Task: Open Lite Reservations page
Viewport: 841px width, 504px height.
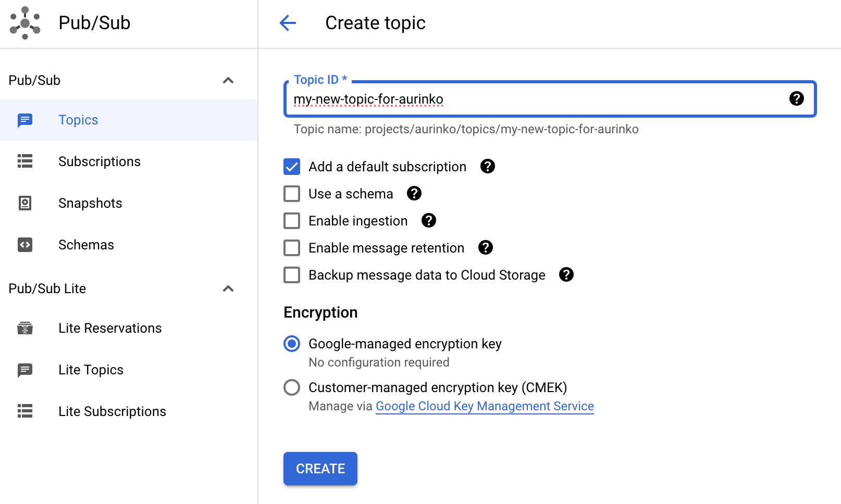Action: click(129, 328)
